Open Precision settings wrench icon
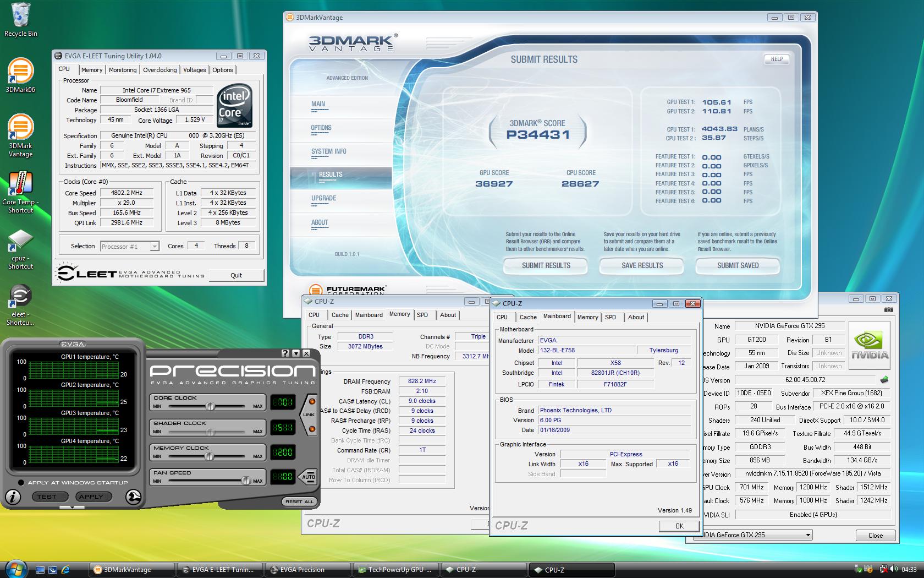This screenshot has height=578, width=924. click(x=133, y=497)
